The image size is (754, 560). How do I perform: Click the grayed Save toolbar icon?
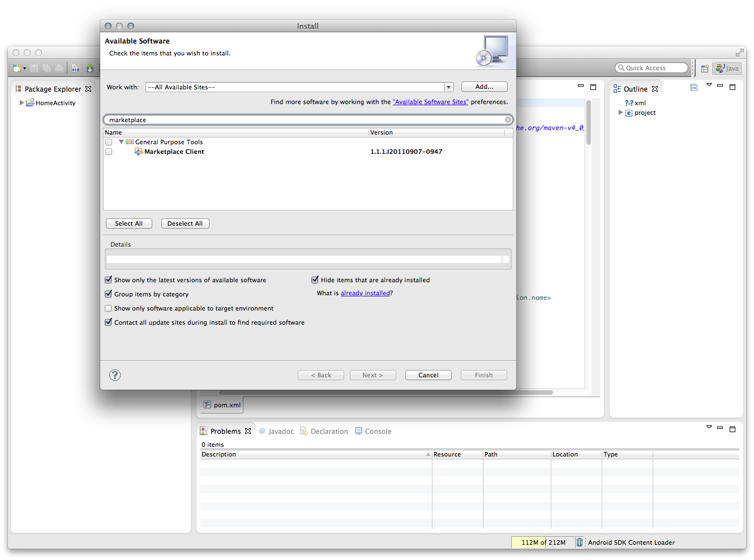tap(35, 68)
